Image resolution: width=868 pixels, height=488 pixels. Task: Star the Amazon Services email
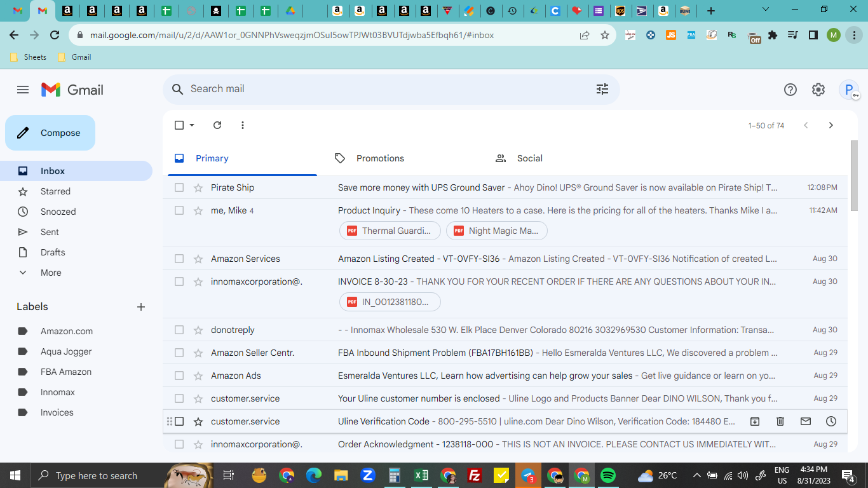pyautogui.click(x=198, y=259)
